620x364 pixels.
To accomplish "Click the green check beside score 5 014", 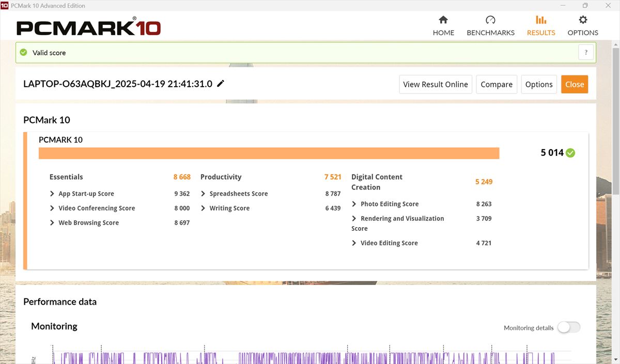I will tap(570, 153).
